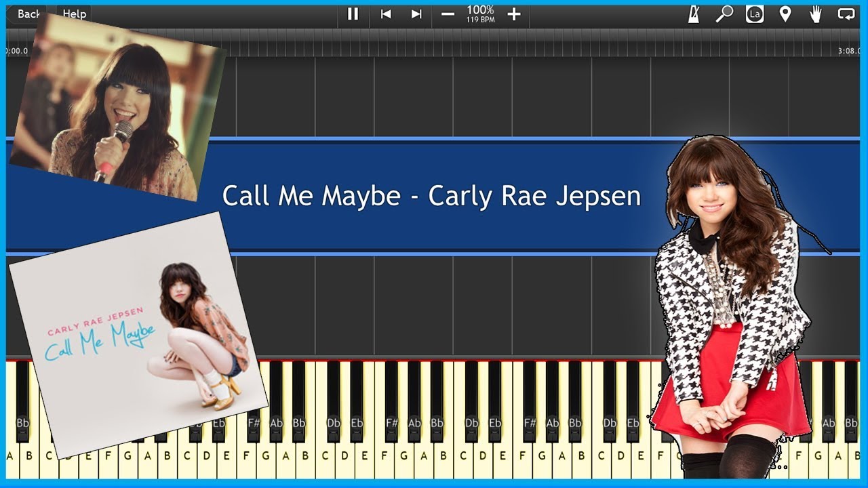Toggle the loop icon
The width and height of the screenshot is (868, 488).
pyautogui.click(x=846, y=14)
